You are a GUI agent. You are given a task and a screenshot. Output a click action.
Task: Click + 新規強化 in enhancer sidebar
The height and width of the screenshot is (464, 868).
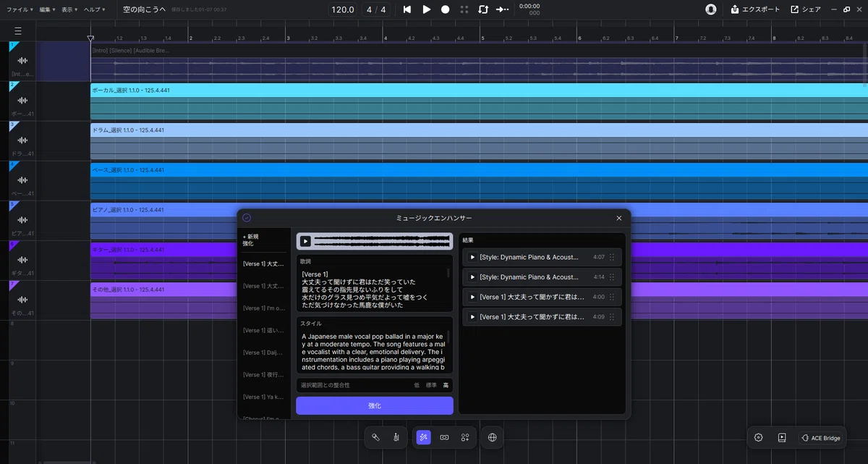(x=250, y=240)
